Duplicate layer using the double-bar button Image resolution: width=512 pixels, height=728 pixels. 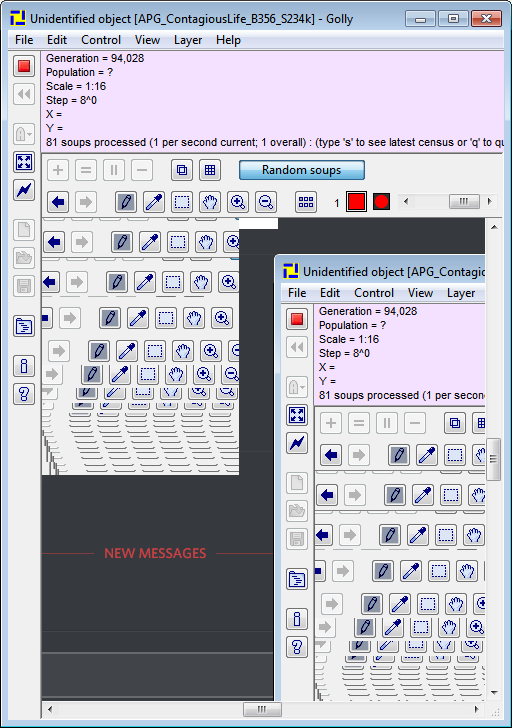coord(114,170)
